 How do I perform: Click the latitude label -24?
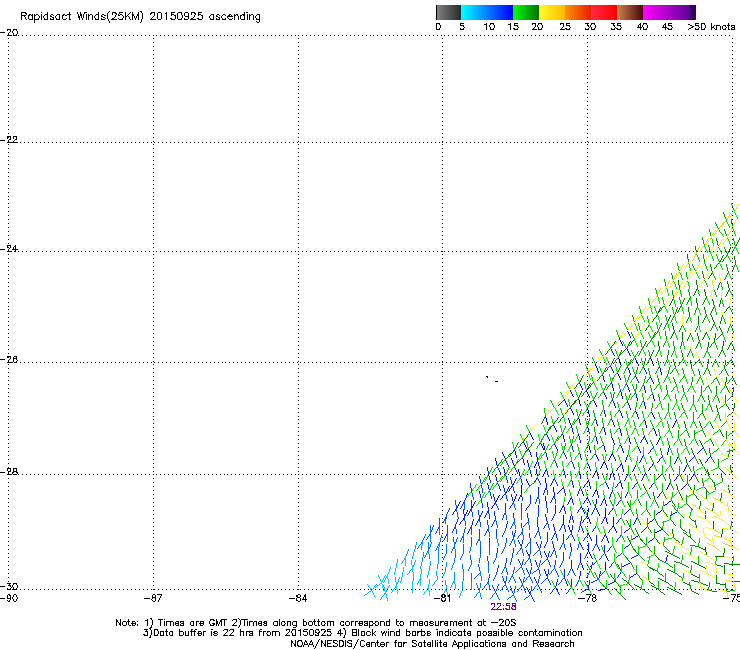pos(9,249)
